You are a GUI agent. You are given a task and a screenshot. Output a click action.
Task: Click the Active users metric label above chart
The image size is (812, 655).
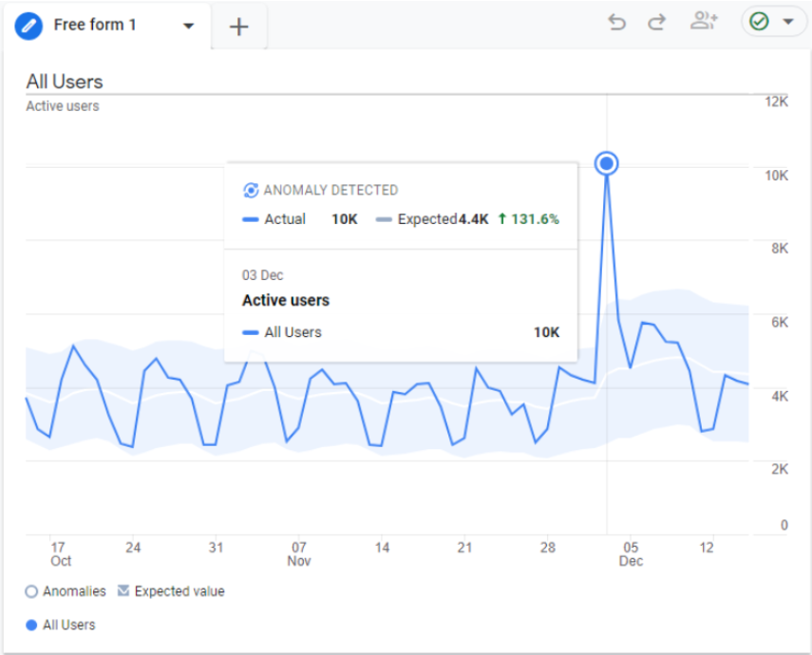pyautogui.click(x=63, y=106)
